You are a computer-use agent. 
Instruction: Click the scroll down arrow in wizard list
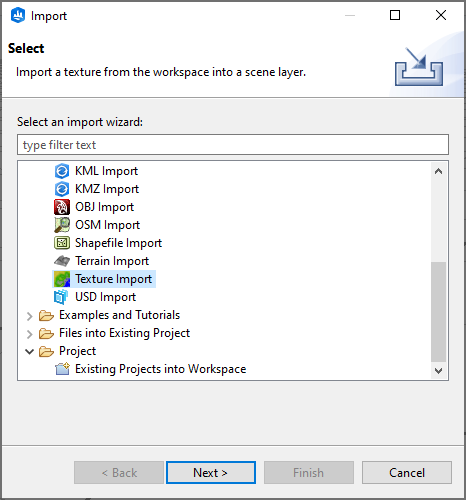438,370
